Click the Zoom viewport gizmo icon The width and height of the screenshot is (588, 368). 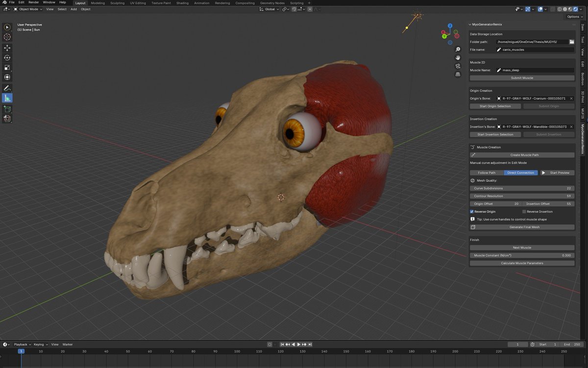[458, 49]
